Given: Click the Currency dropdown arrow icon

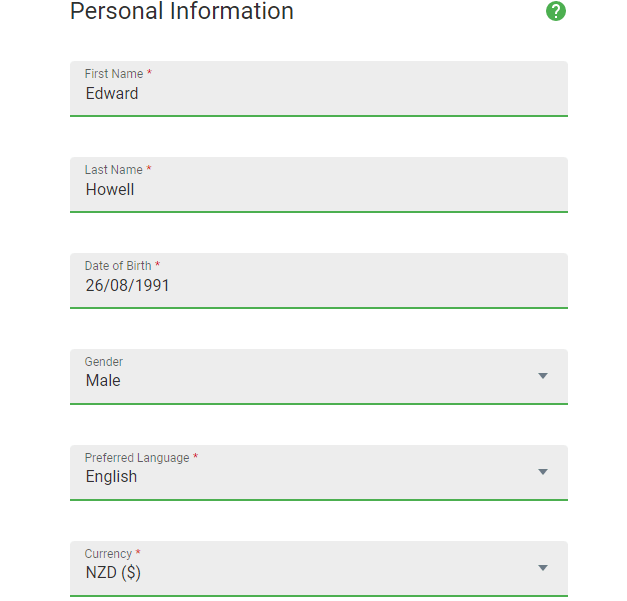Looking at the screenshot, I should click(542, 568).
